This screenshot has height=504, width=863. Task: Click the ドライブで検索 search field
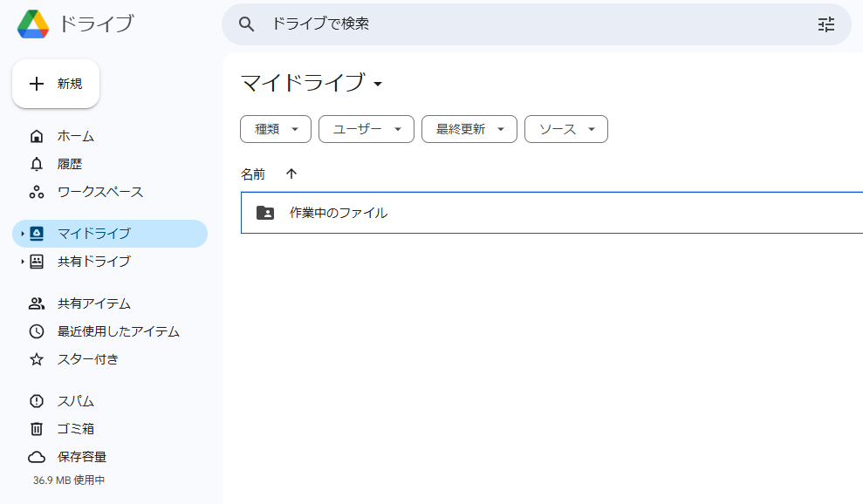(x=524, y=24)
